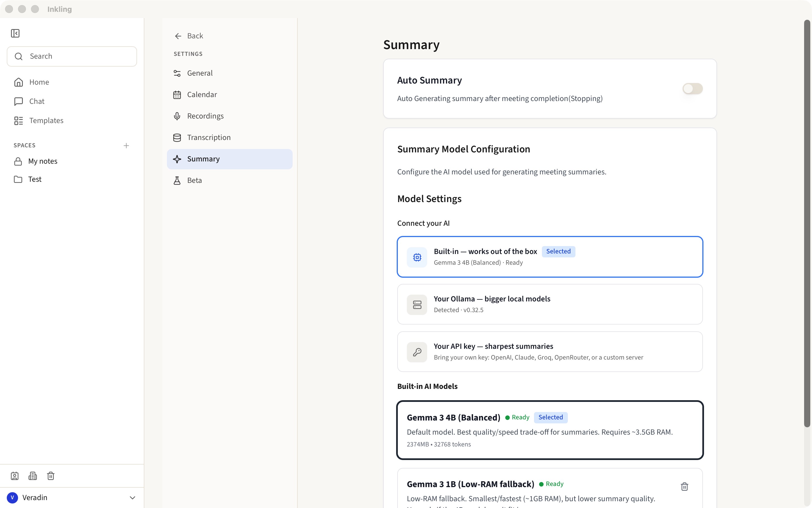Image resolution: width=812 pixels, height=508 pixels.
Task: Click in the Search input field
Action: tap(72, 56)
